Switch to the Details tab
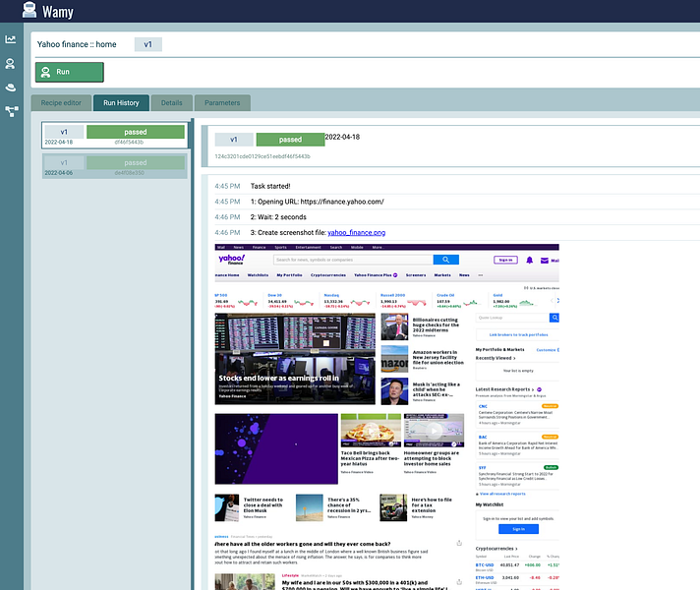This screenshot has height=590, width=700. click(172, 102)
